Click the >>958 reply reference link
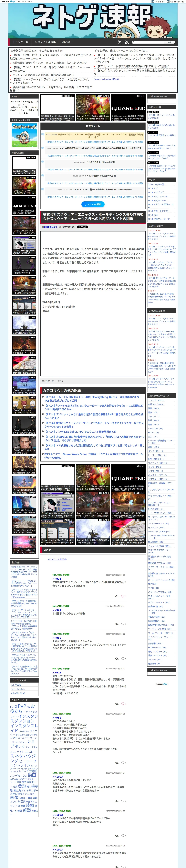The height and width of the screenshot is (868, 186). coord(57,718)
